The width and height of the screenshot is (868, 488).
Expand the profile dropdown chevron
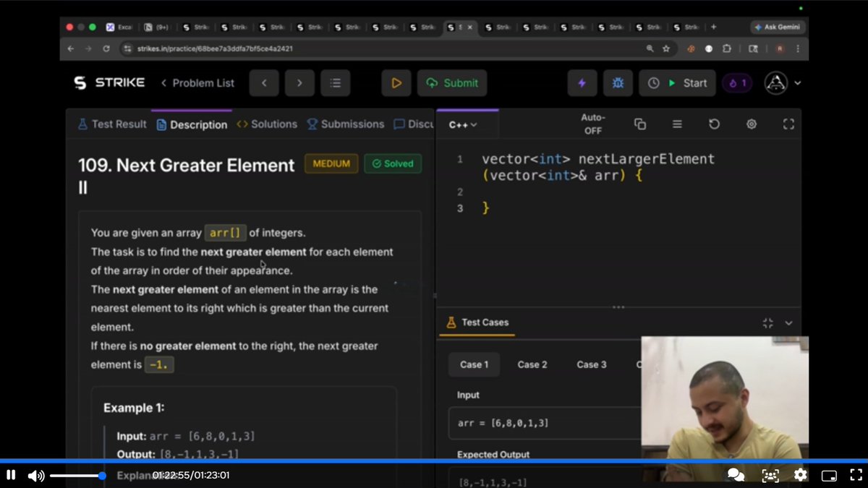click(x=798, y=83)
